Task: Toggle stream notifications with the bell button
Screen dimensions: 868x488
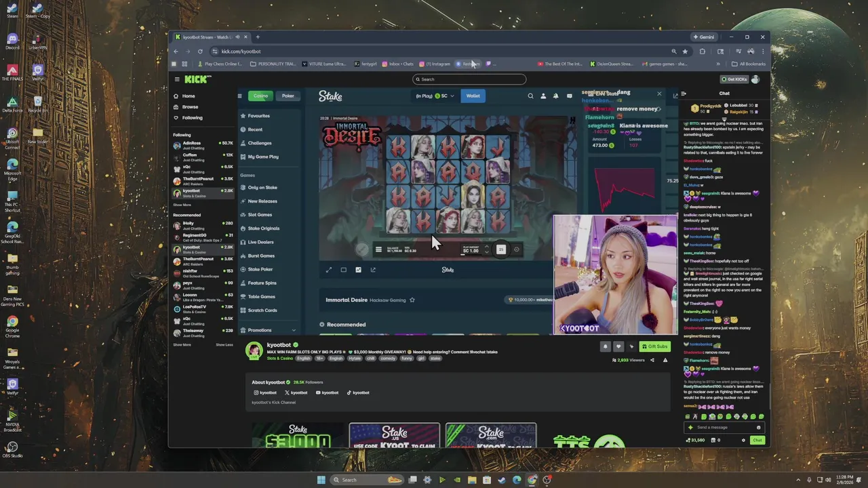Action: 606,346
